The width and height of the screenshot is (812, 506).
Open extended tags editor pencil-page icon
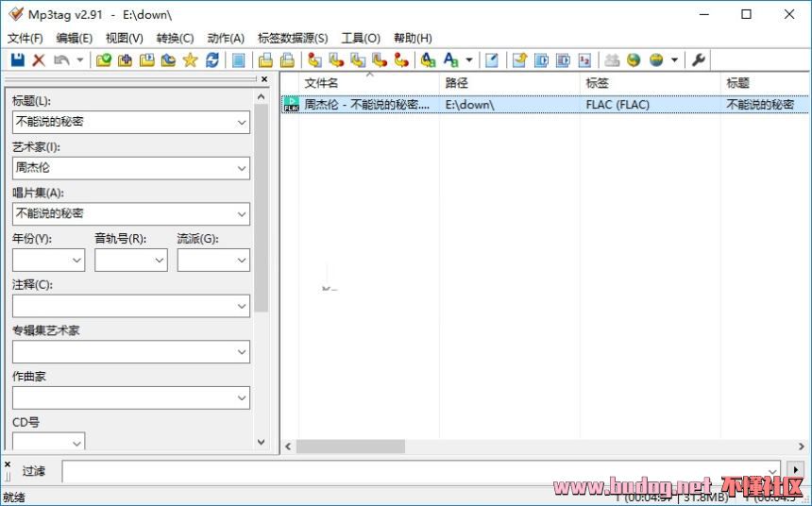491,60
